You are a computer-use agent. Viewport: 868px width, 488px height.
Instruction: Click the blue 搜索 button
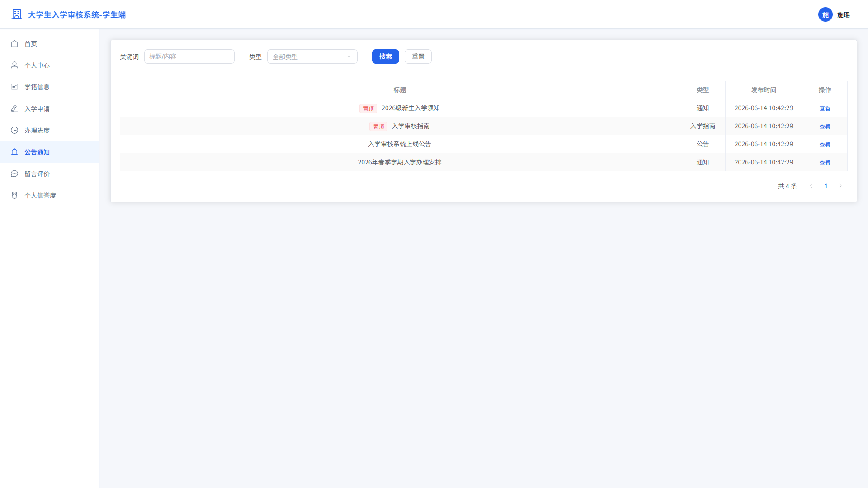pos(386,56)
